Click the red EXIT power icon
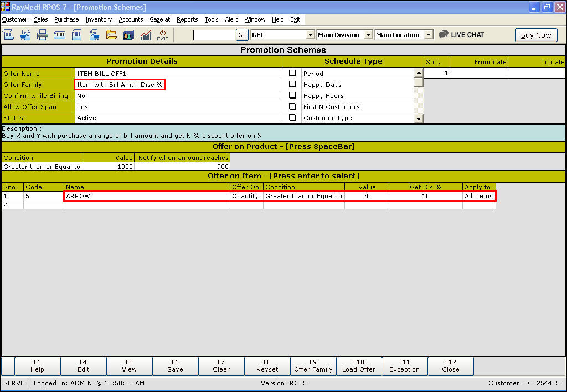 pyautogui.click(x=163, y=35)
